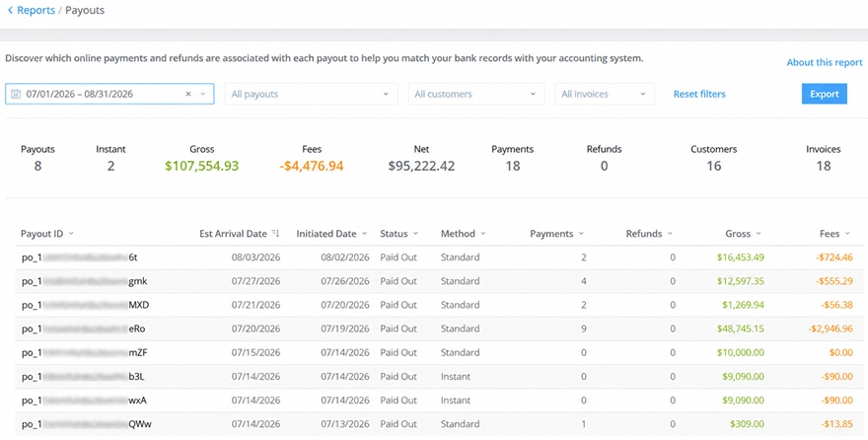The image size is (868, 440).
Task: Click Paid Out status in the 6t row
Action: coord(398,257)
